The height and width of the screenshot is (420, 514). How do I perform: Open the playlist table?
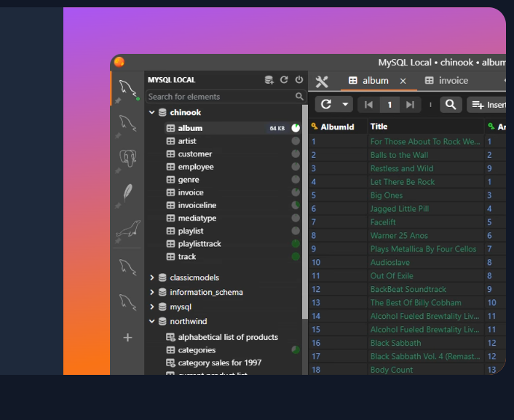point(232,231)
